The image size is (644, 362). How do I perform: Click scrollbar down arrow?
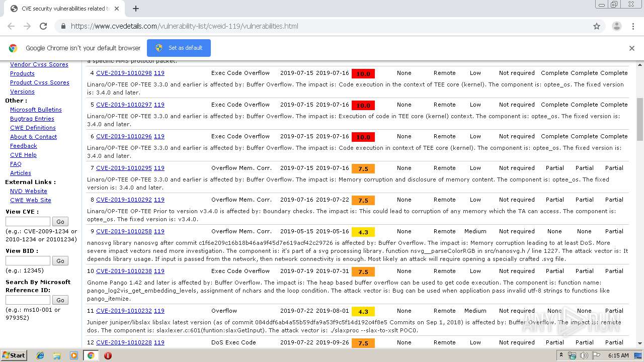coord(640,343)
